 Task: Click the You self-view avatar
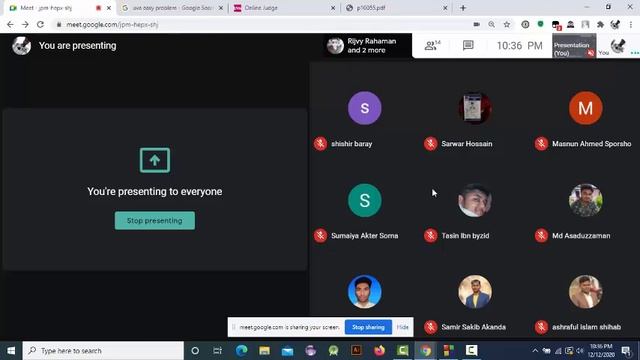click(x=618, y=46)
